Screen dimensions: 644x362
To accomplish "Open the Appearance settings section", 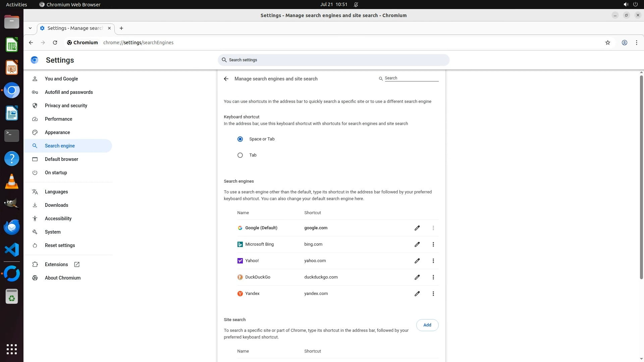I will pyautogui.click(x=57, y=132).
